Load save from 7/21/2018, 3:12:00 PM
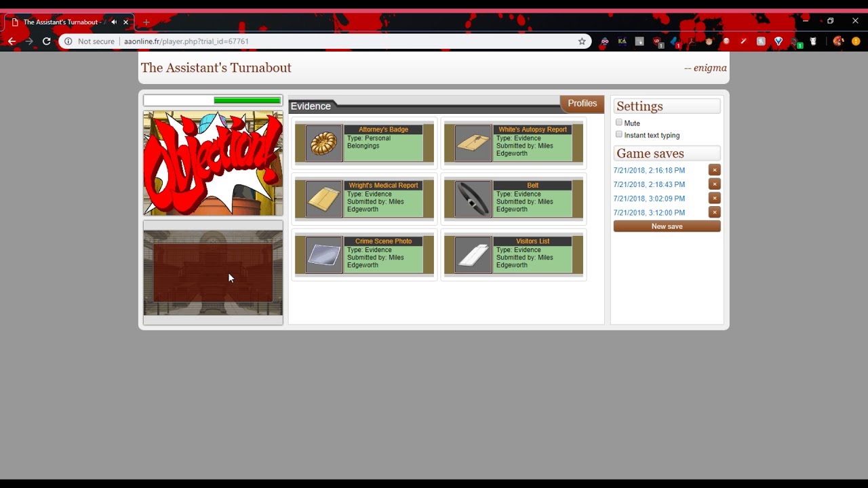 coord(649,213)
